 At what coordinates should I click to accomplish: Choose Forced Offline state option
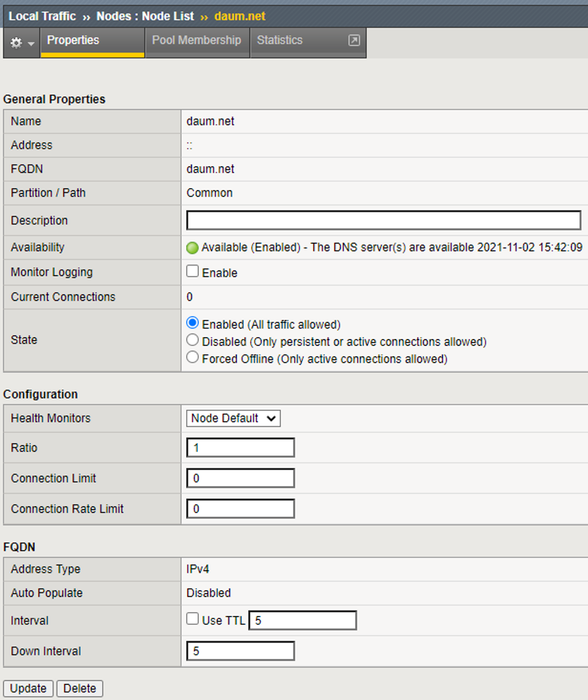coord(192,357)
